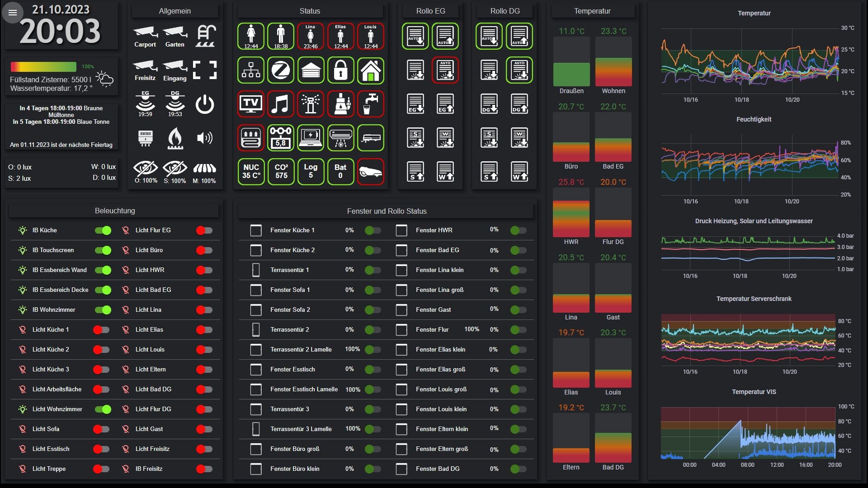This screenshot has height=488, width=868.
Task: Click the flame heating icon
Action: 175,138
